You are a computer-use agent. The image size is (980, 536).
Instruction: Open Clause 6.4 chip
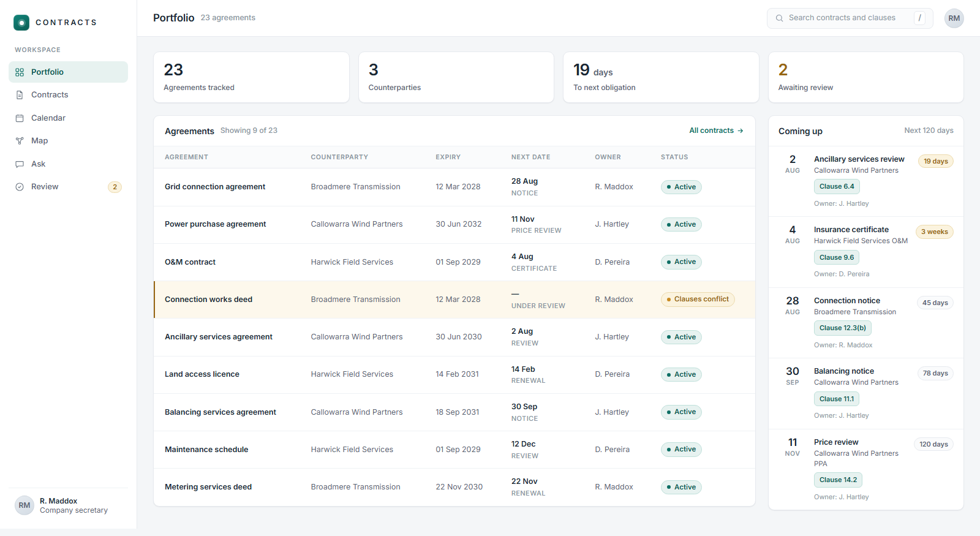[837, 186]
